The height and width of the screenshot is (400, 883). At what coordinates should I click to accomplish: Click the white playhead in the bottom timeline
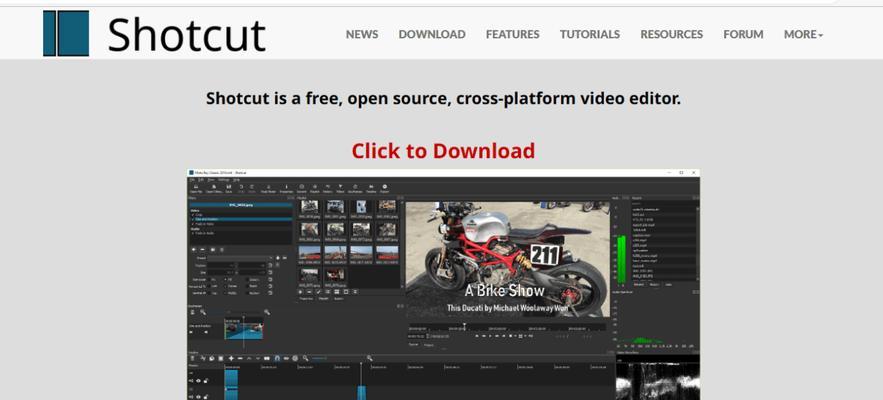(x=361, y=381)
